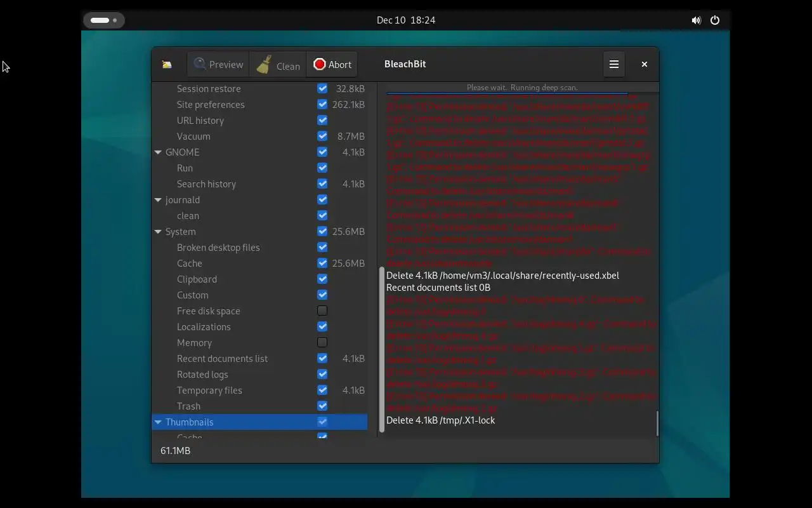The width and height of the screenshot is (812, 508).
Task: Click the date and time clock
Action: [406, 20]
